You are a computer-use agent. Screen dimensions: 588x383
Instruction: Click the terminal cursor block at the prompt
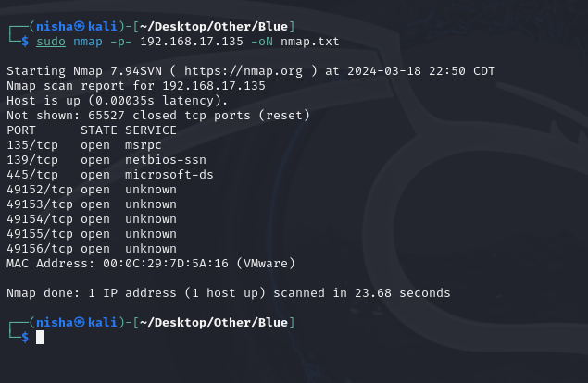pyautogui.click(x=40, y=338)
